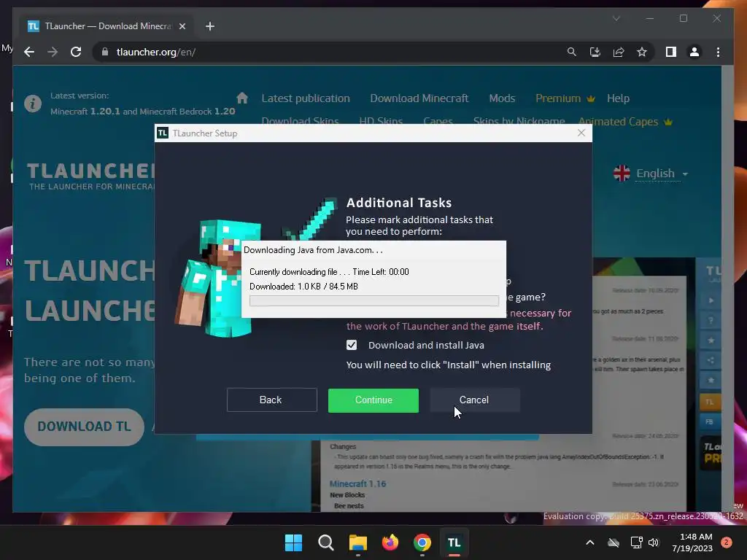
Task: Open the Mods menu item
Action: click(x=502, y=98)
